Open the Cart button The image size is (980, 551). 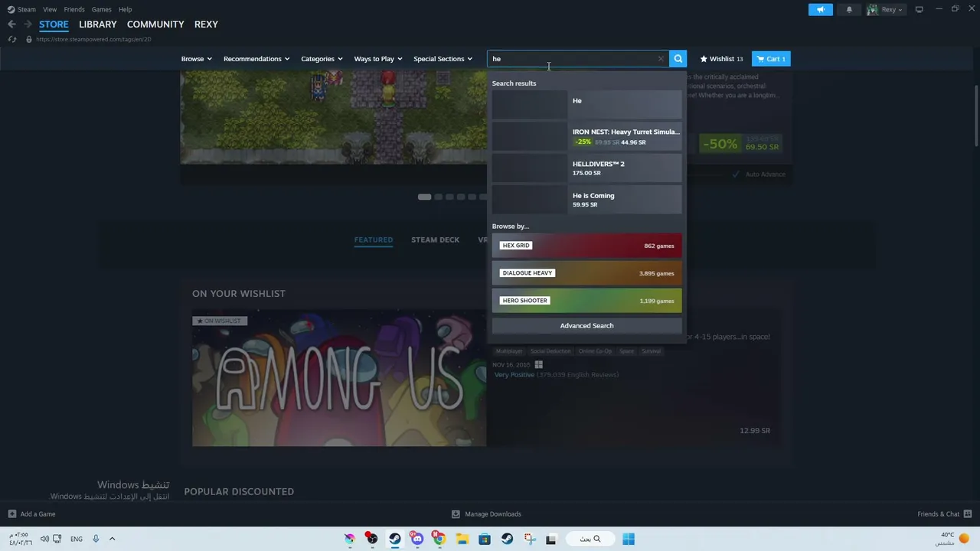pyautogui.click(x=771, y=59)
